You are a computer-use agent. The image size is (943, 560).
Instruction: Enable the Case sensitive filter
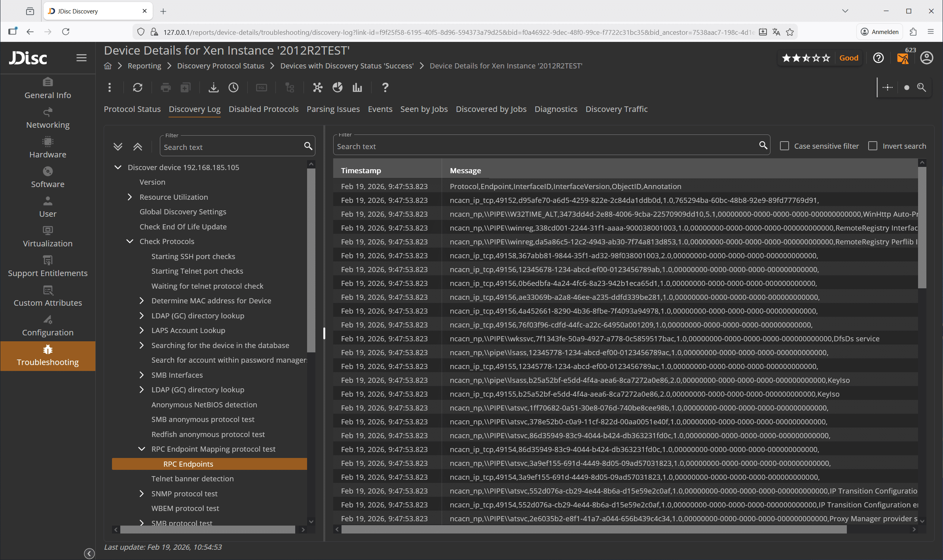pos(784,146)
